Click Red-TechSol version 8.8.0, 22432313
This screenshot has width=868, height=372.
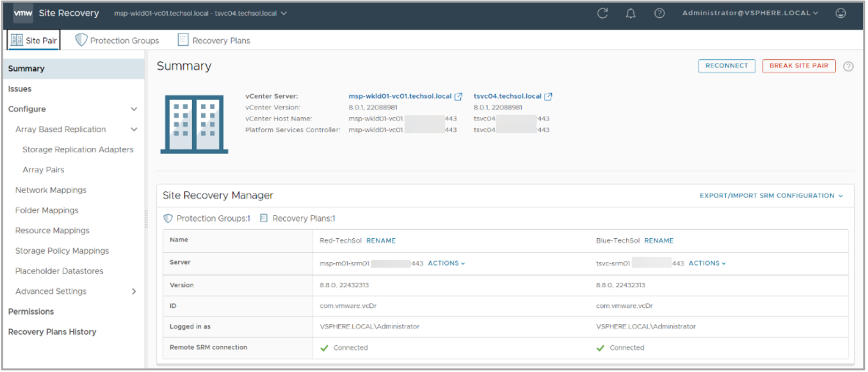(344, 285)
